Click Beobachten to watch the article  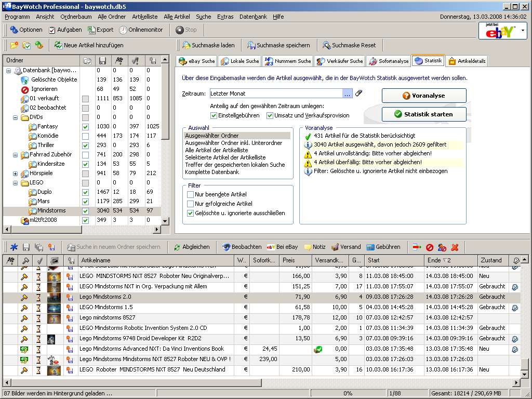coord(242,247)
